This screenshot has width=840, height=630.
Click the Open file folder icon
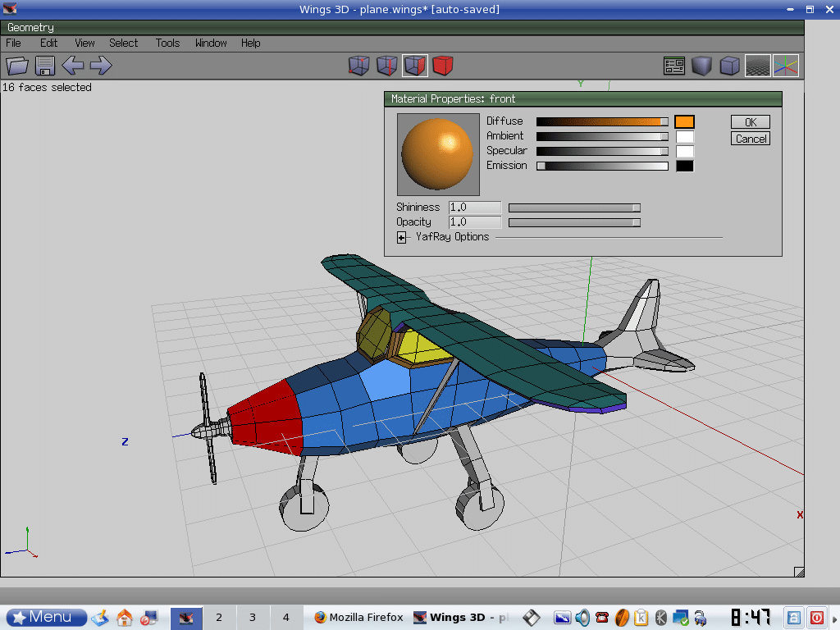(17, 66)
